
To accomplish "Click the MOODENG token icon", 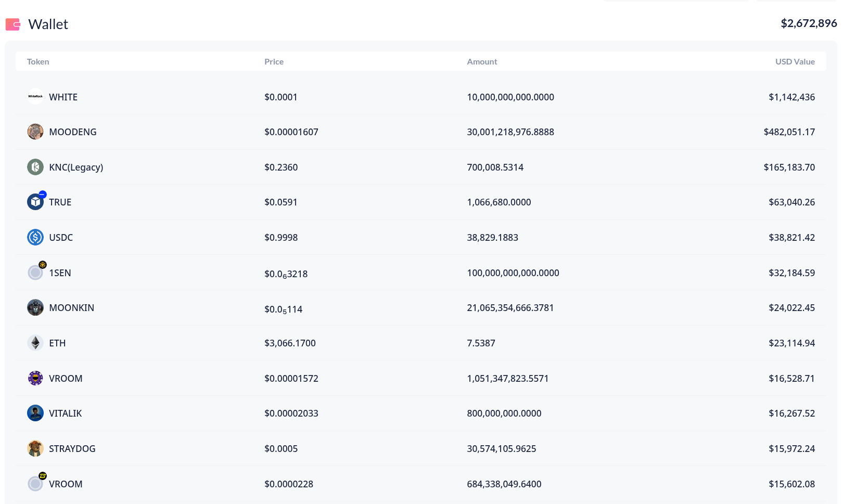I will point(35,132).
